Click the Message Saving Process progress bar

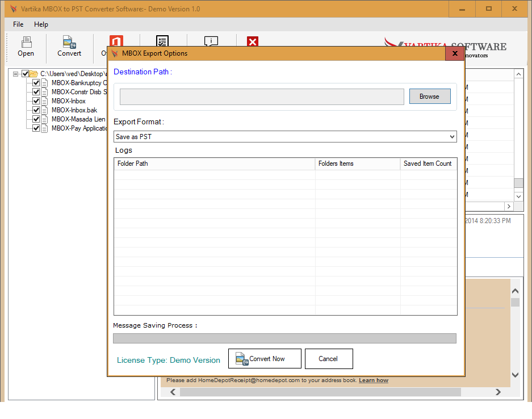point(284,338)
